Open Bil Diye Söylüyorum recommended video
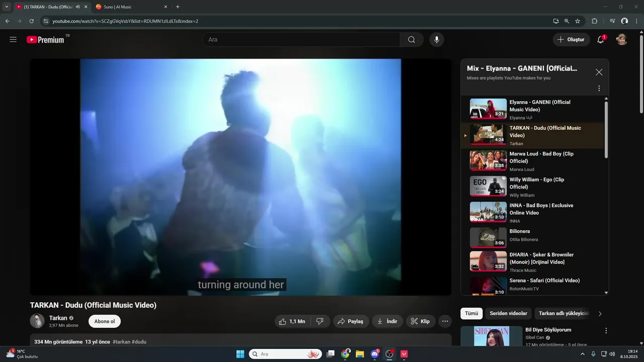Image resolution: width=644 pixels, height=362 pixels. (548, 330)
